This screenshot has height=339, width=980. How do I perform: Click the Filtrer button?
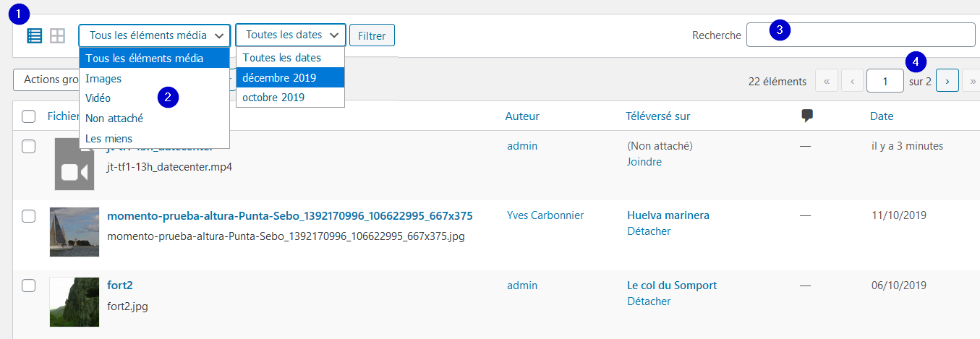click(372, 35)
